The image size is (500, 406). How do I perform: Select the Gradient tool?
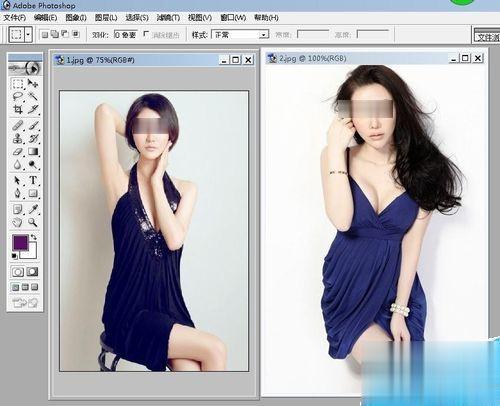pyautogui.click(x=33, y=151)
